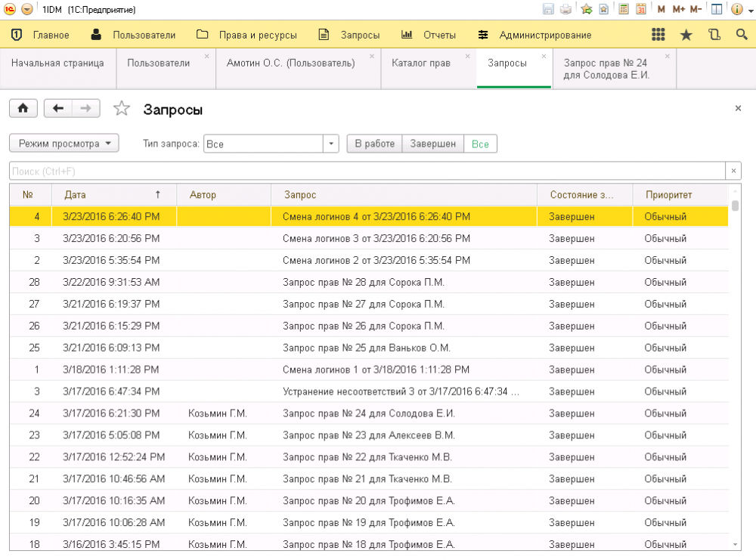Open the "Режим просмотра" dropdown
Screen dimensions: 756x560
pyautogui.click(x=64, y=144)
